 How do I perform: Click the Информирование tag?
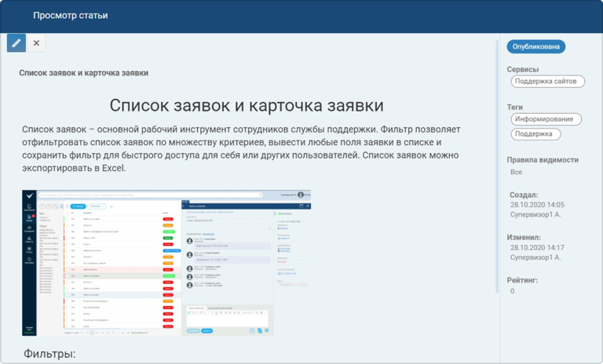pyautogui.click(x=546, y=119)
